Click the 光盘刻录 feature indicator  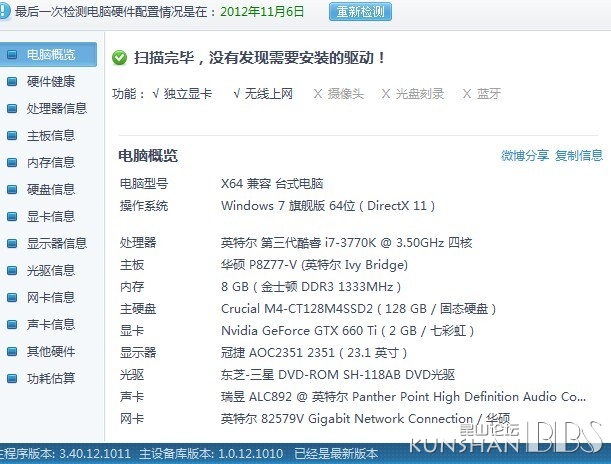pos(413,94)
